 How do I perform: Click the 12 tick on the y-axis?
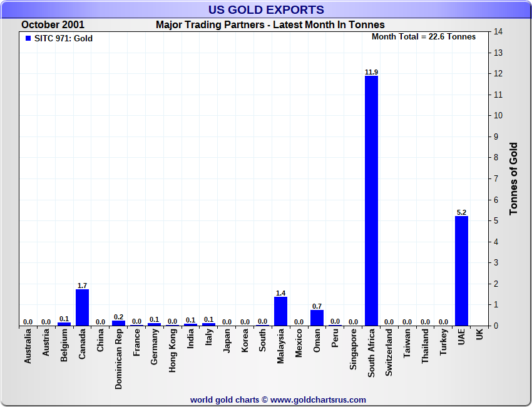click(498, 74)
